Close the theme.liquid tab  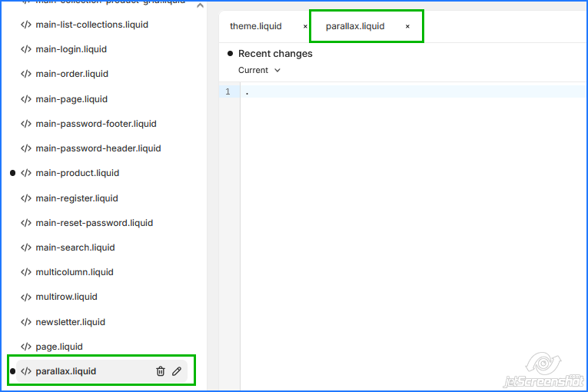click(x=305, y=26)
